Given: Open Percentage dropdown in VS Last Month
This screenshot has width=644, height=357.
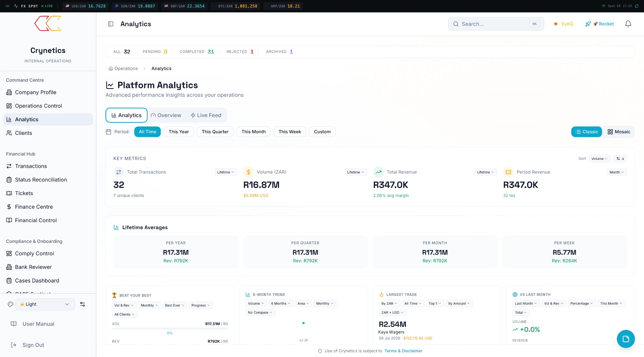Looking at the screenshot, I should 582,303.
